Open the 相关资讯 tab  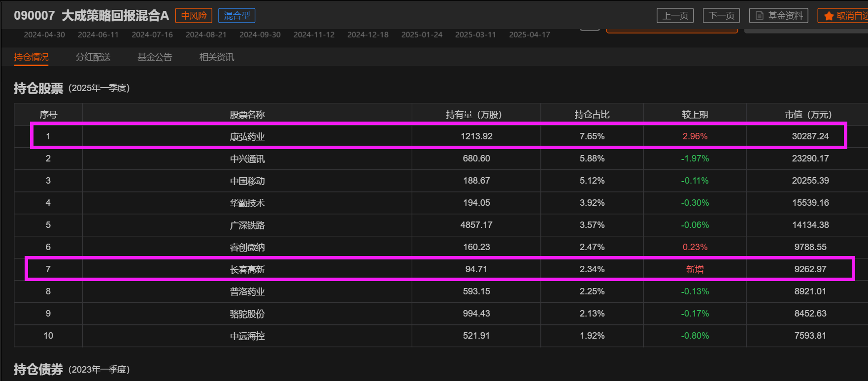coord(217,57)
